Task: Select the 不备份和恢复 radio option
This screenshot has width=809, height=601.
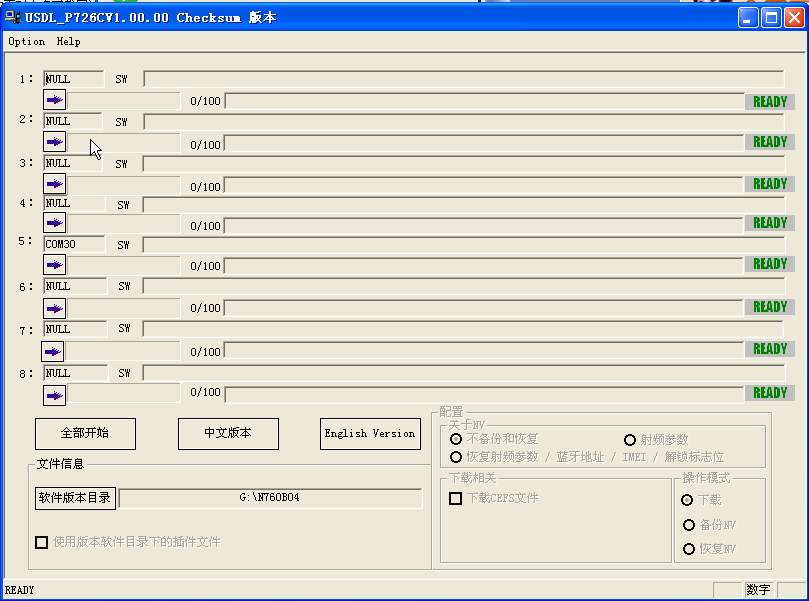Action: point(456,439)
